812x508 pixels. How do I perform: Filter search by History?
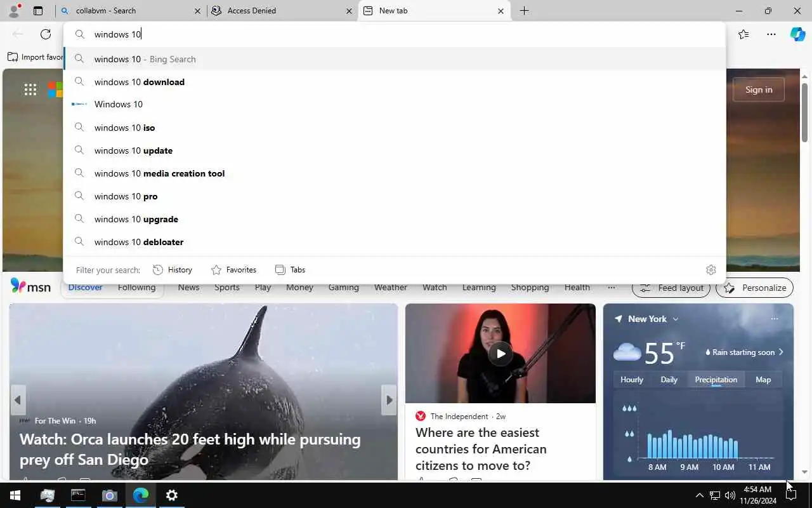coord(173,270)
